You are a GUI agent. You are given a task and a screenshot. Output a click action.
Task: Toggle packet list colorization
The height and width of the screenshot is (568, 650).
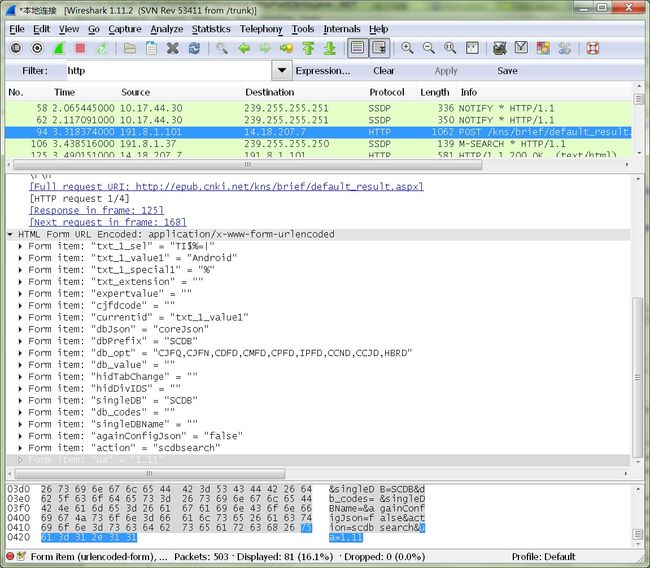[357, 48]
